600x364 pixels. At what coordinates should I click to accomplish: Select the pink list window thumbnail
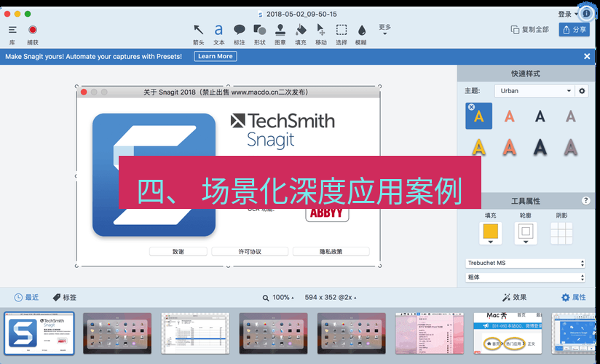tap(430, 333)
